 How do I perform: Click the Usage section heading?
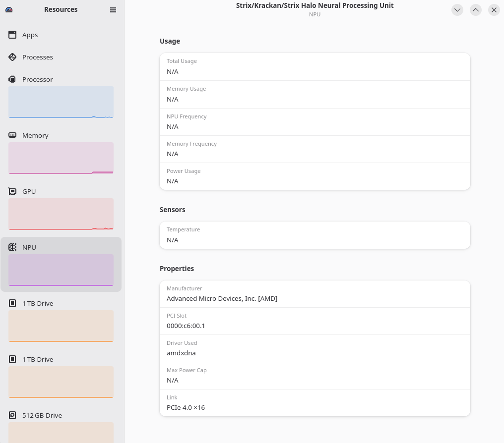(x=170, y=41)
